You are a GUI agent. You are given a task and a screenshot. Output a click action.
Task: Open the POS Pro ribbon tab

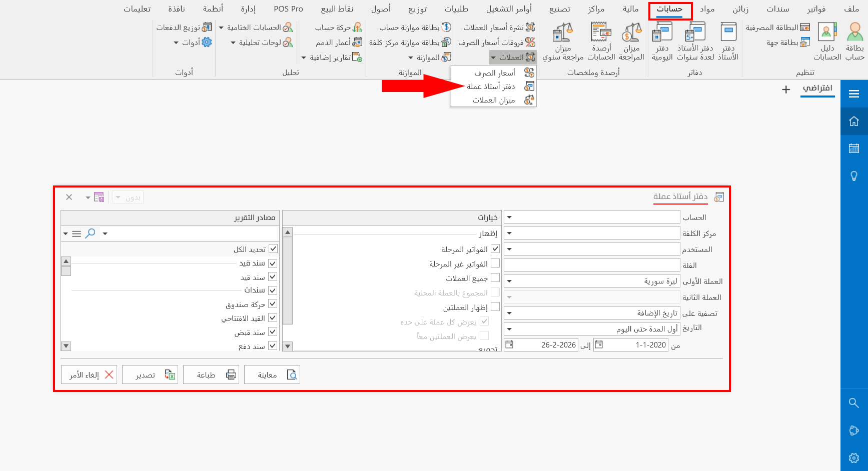coord(288,9)
